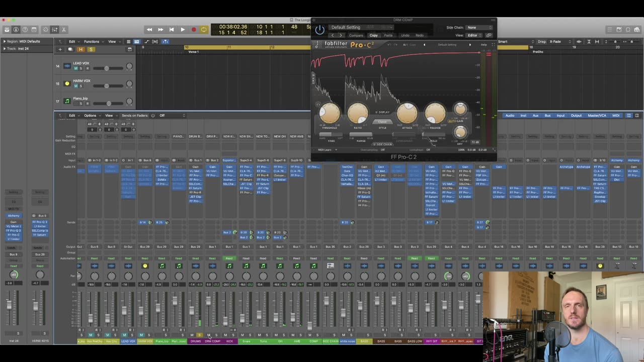Click the red Record button
644x362 pixels.
[x=194, y=30]
